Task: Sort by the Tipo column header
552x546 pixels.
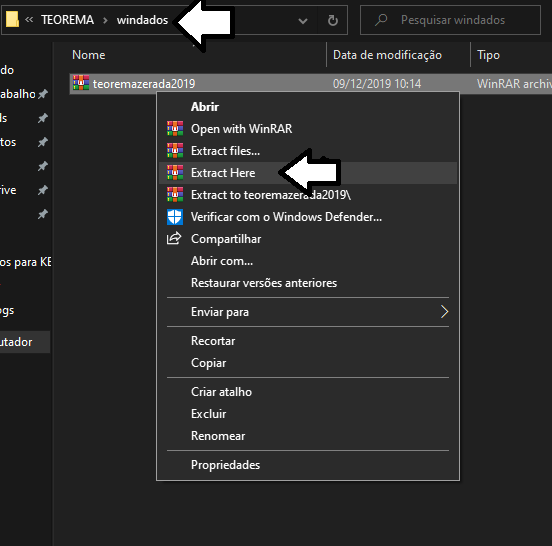Action: (x=488, y=55)
